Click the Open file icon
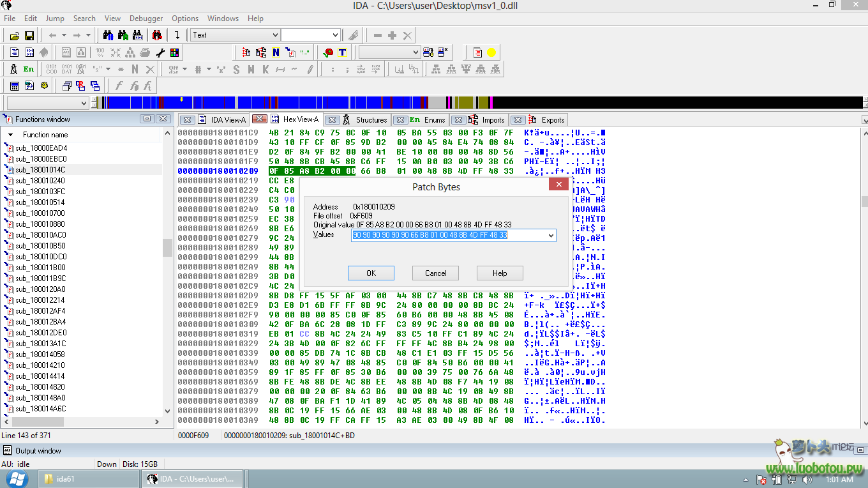The width and height of the screenshot is (868, 488). 15,35
